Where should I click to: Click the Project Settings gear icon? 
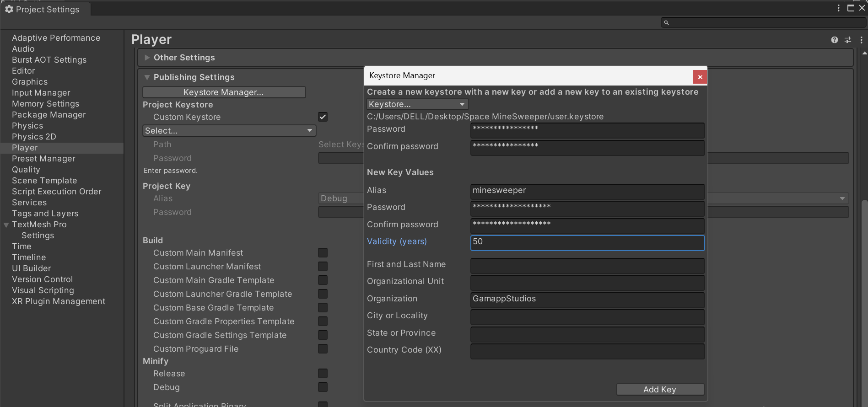(x=9, y=9)
